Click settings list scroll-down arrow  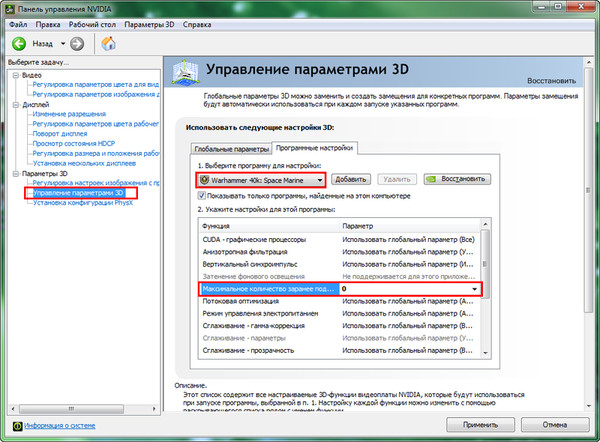tap(485, 353)
